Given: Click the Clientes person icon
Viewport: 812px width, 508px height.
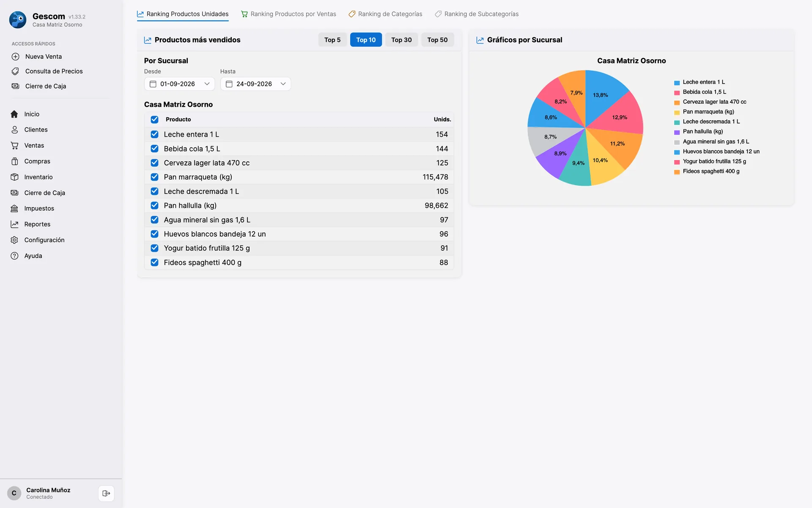Looking at the screenshot, I should coord(14,130).
